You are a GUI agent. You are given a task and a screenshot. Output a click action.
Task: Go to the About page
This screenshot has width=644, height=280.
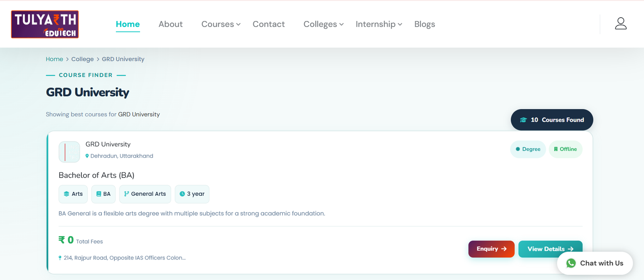click(171, 24)
